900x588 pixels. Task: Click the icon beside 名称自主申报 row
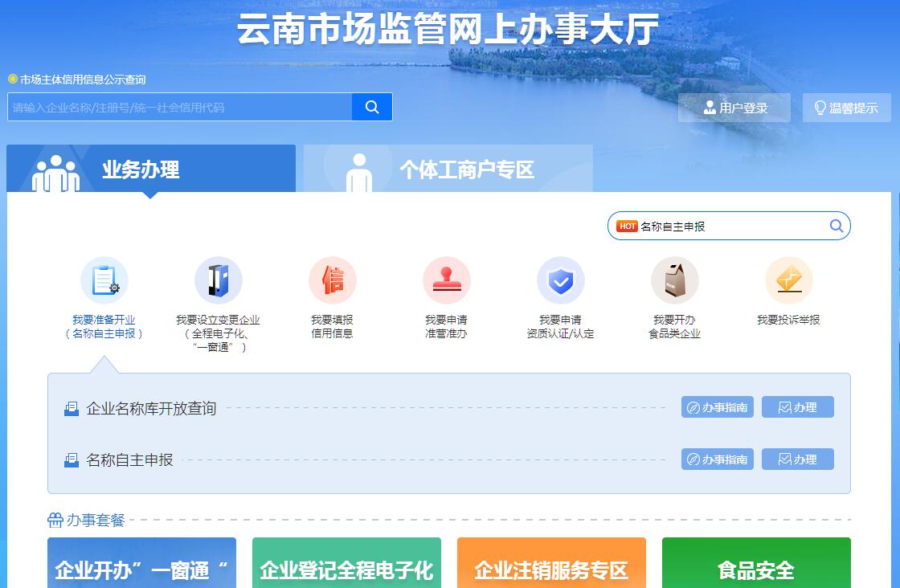(72, 460)
